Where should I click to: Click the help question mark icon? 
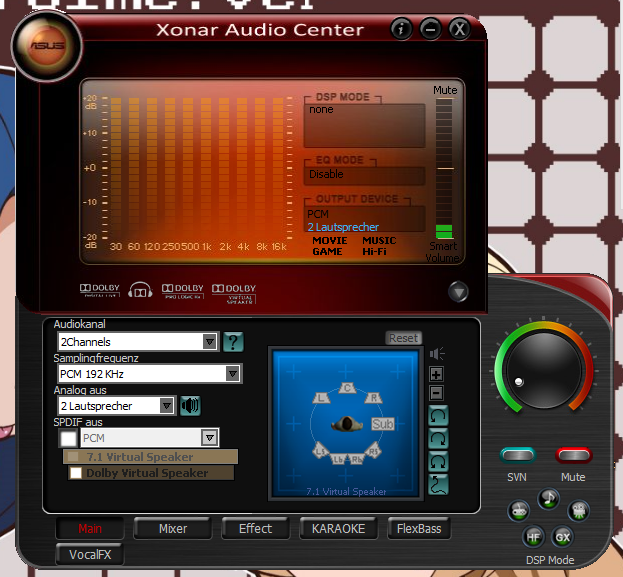coord(233,342)
